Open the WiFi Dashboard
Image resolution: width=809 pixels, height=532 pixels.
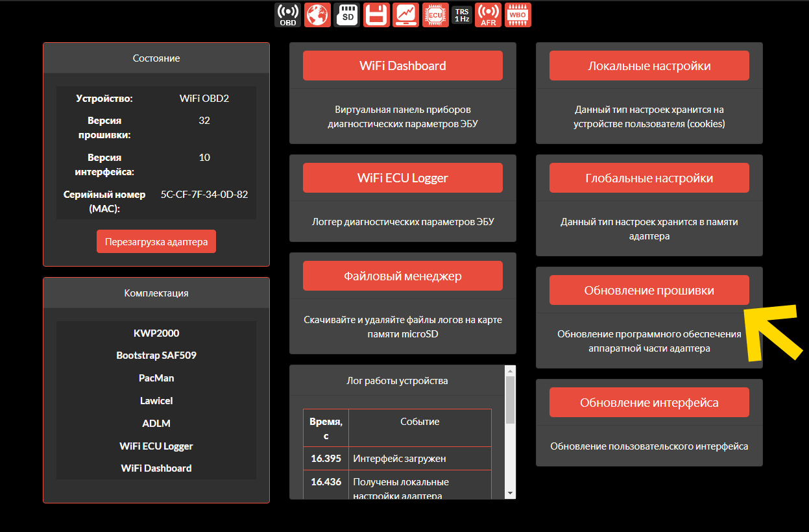402,66
